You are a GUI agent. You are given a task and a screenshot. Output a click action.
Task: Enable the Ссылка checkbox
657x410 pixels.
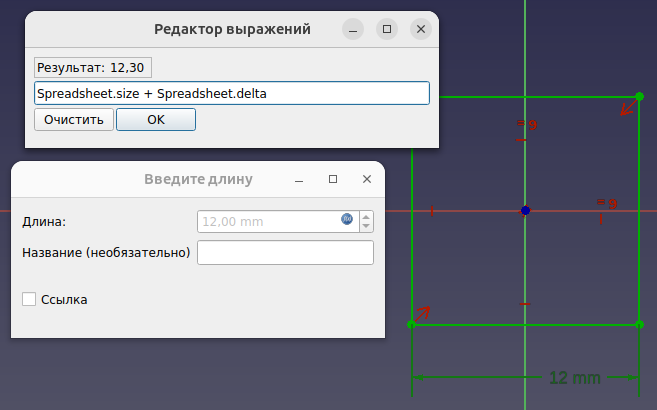pyautogui.click(x=29, y=299)
